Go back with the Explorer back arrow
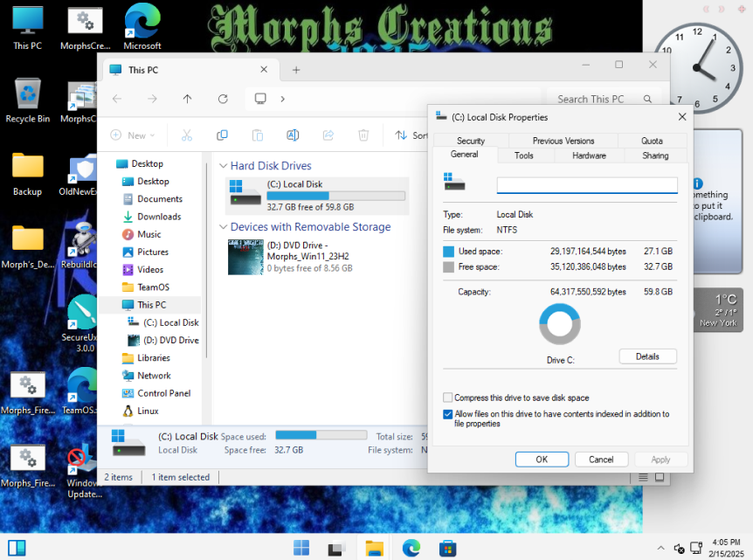The image size is (753, 560). tap(117, 99)
